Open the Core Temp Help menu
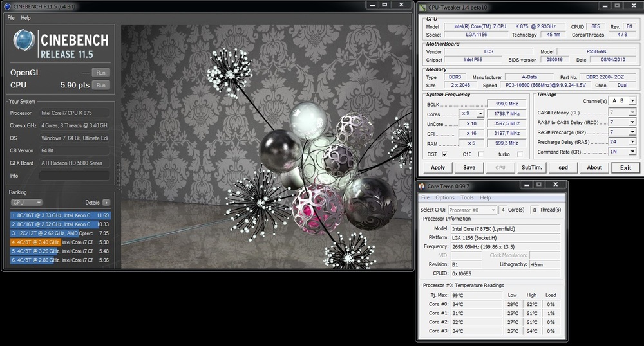 [x=486, y=197]
